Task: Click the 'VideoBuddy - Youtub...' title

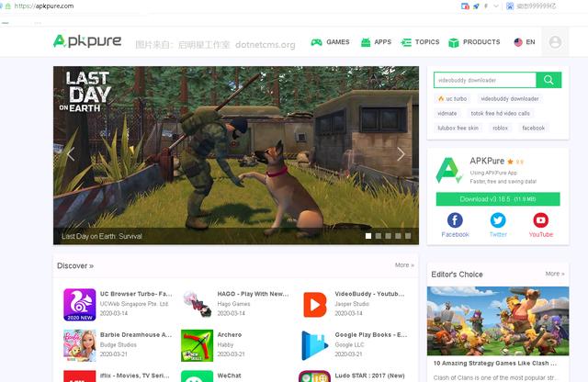Action: coord(369,294)
